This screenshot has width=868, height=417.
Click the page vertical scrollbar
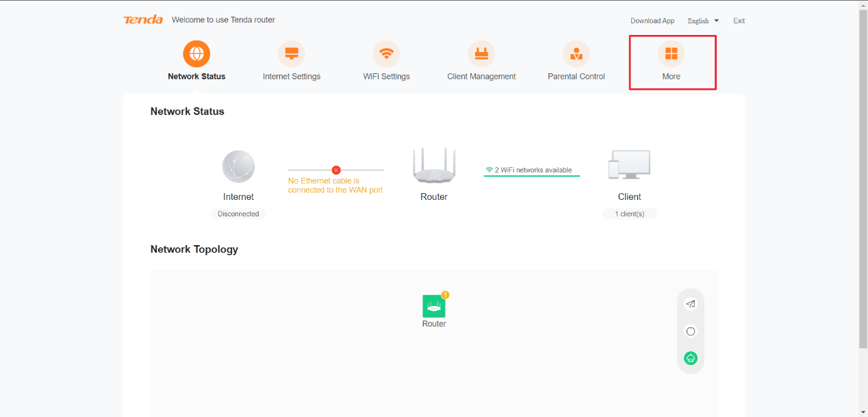[863, 171]
